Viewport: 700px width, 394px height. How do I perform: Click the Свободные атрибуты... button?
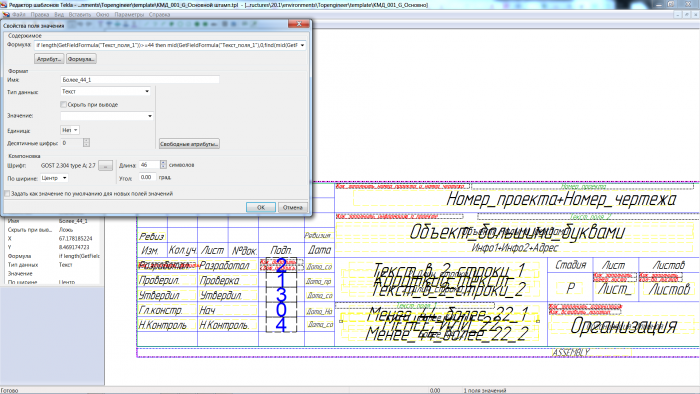(189, 144)
